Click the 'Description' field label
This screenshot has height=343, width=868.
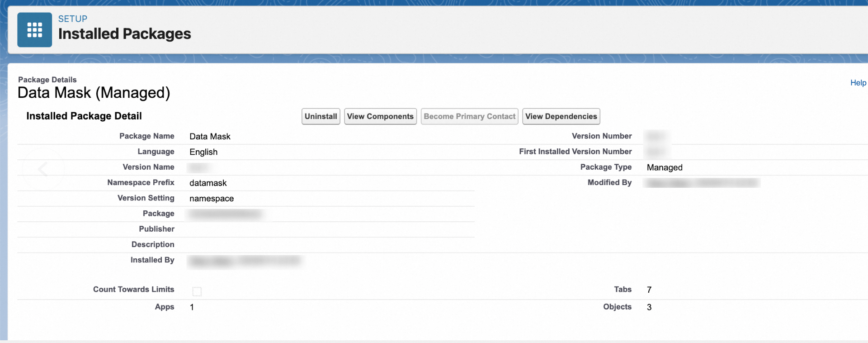[x=153, y=244]
